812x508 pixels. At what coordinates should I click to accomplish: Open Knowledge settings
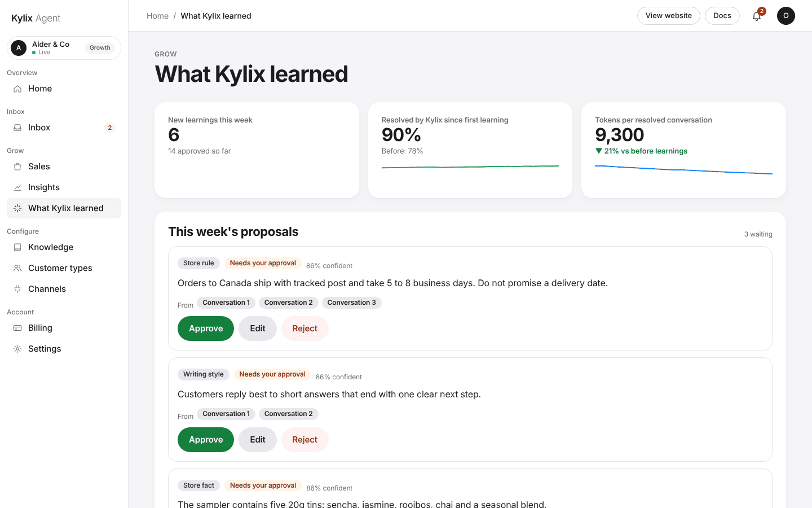pos(64,247)
